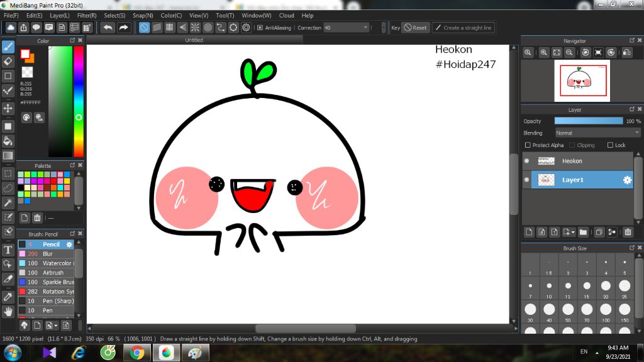Toggle the AntiAliasing checkbox
The height and width of the screenshot is (362, 644).
coord(260,28)
